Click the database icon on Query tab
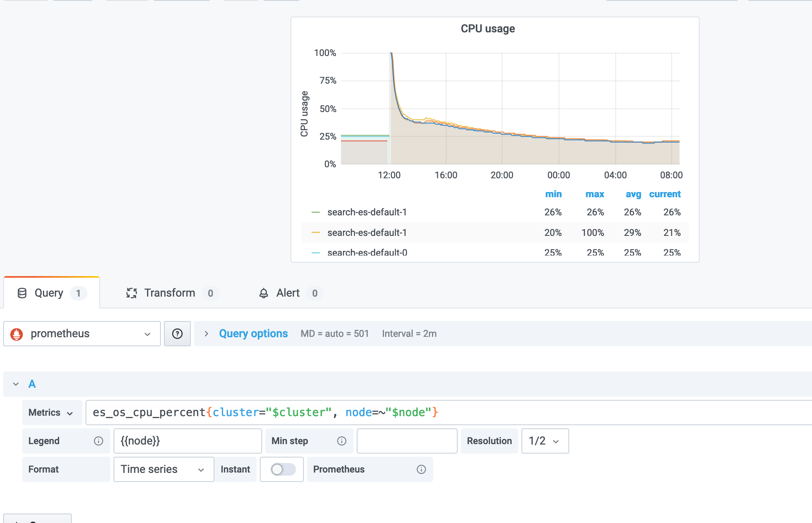This screenshot has height=523, width=812. point(22,293)
